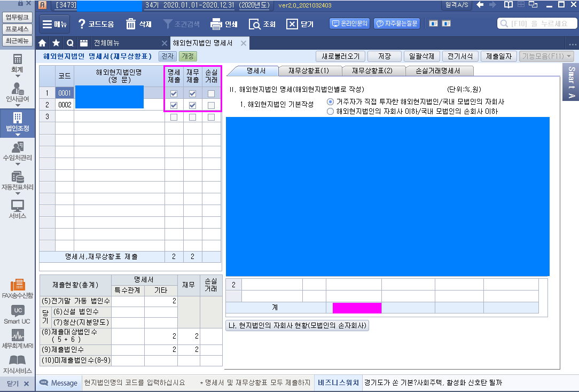This screenshot has width=579, height=392.
Task: Click the 프로세스 sidebar button
Action: [x=17, y=29]
